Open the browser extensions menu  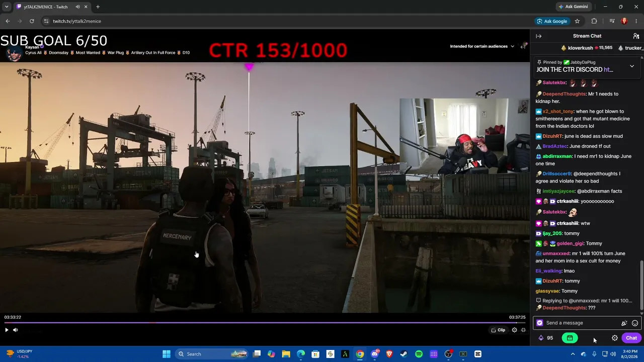point(594,21)
